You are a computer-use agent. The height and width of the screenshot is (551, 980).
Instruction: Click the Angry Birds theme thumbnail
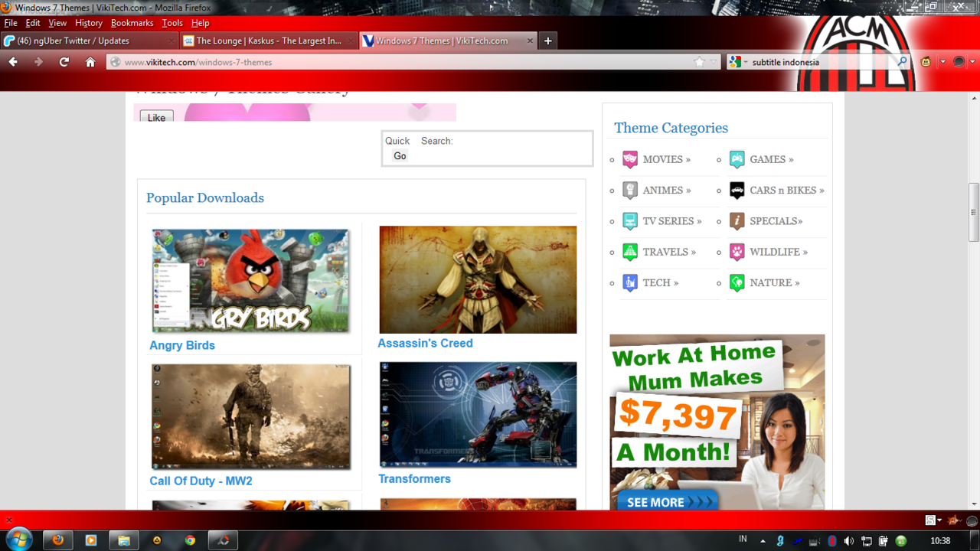coord(250,280)
